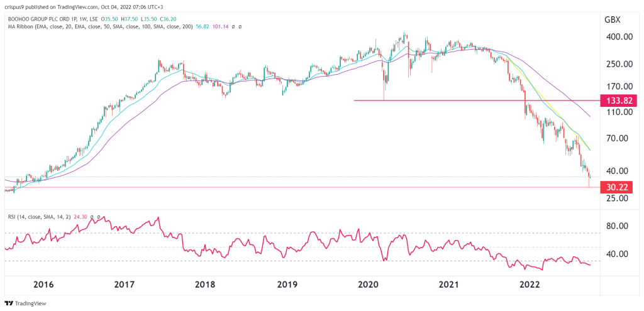This screenshot has width=644, height=311.
Task: Click the 2019 year label on time axis
Action: 286,285
